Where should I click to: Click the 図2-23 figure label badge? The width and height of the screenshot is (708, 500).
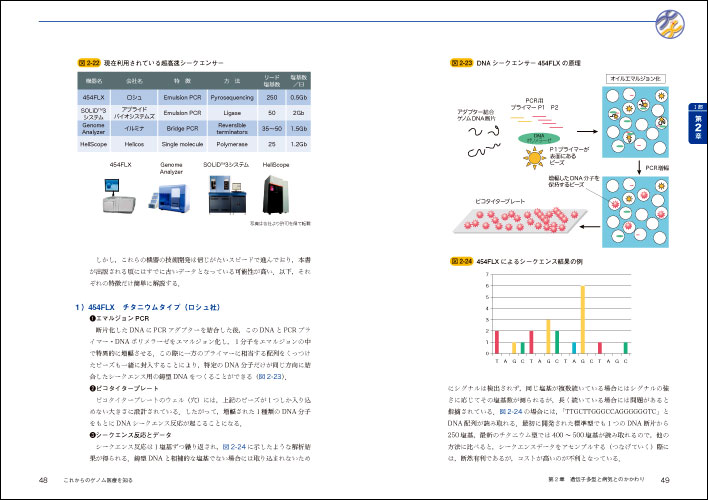459,61
